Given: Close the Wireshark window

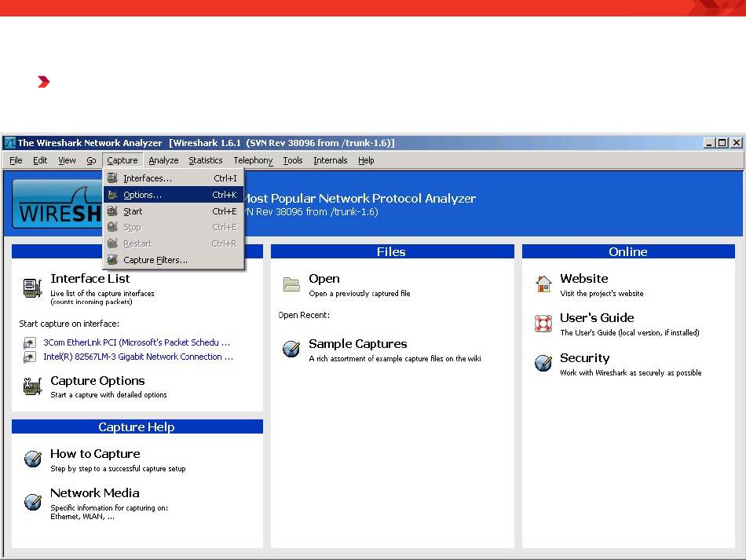Looking at the screenshot, I should (736, 143).
